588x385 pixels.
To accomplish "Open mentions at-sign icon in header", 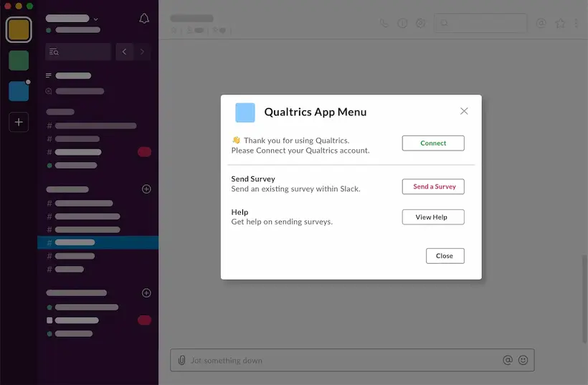I will [x=541, y=23].
